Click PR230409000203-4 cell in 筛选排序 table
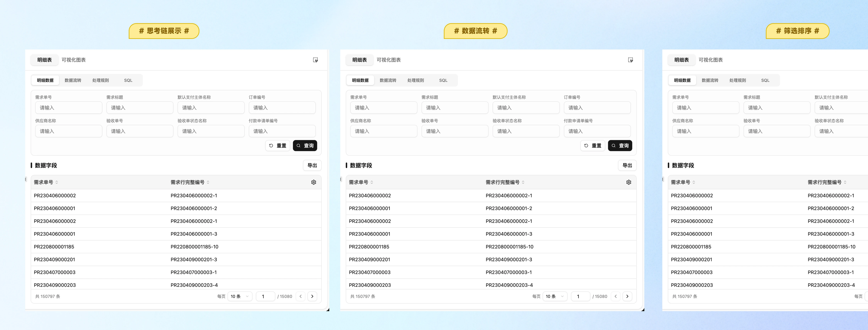This screenshot has height=330, width=868. point(831,285)
